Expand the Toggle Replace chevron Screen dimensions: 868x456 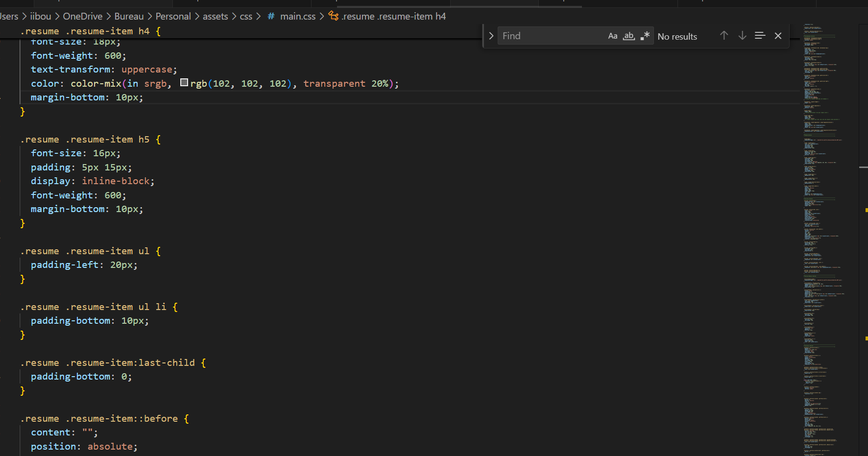491,36
